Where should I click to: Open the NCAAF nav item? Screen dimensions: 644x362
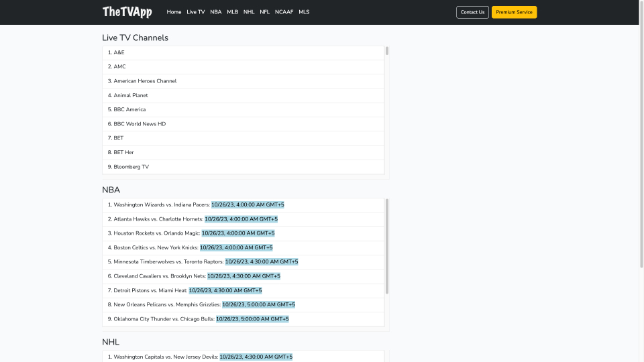coord(284,12)
